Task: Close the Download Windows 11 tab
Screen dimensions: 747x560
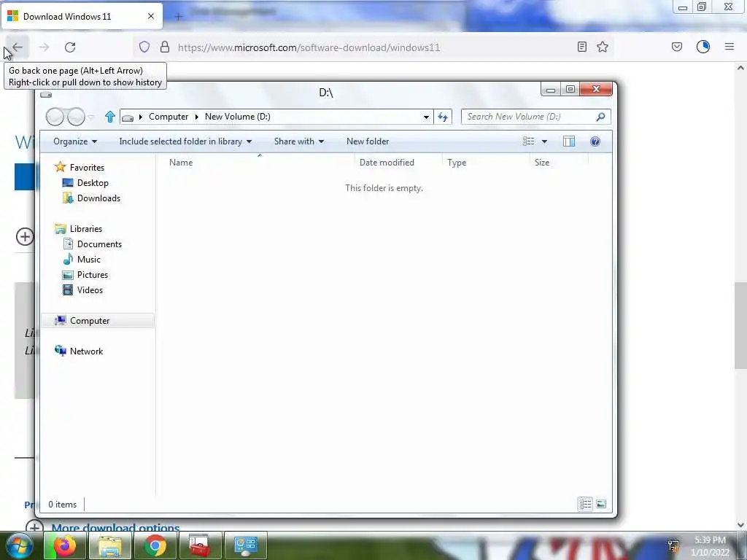Action: (x=151, y=16)
